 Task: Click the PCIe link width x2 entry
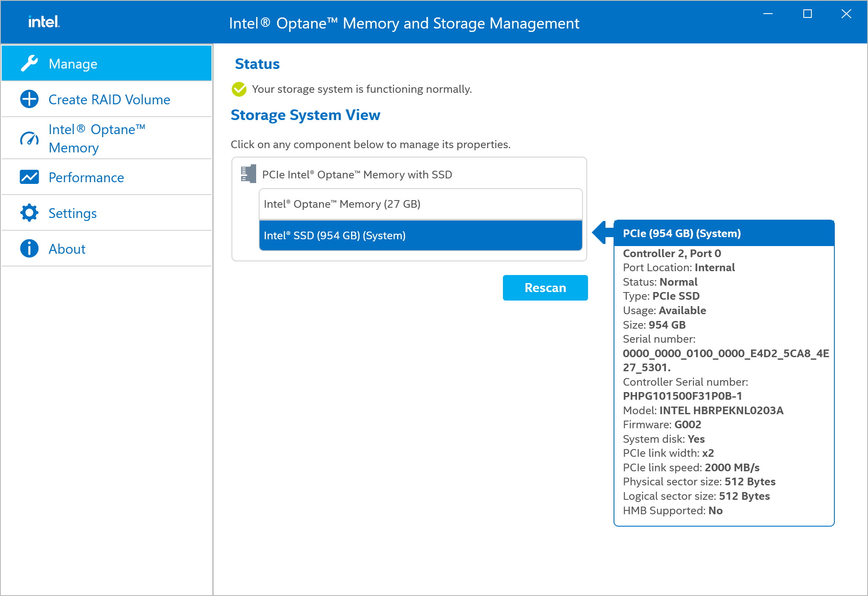tap(668, 453)
